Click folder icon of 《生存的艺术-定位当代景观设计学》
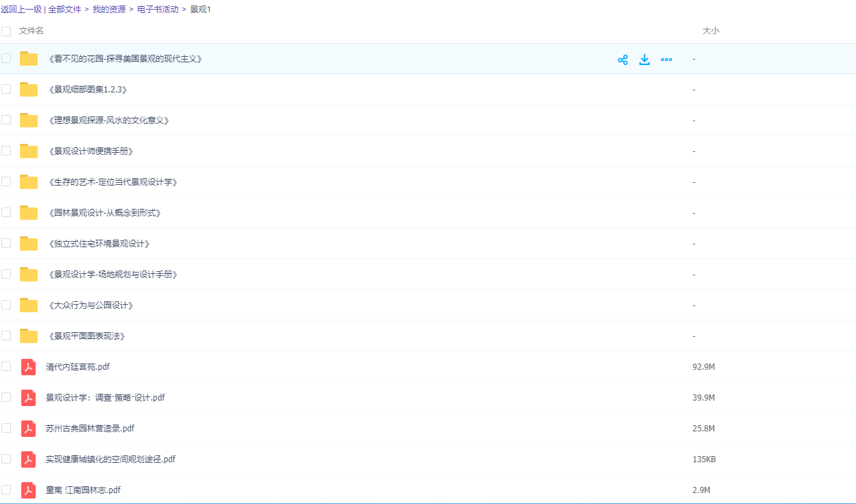The image size is (856, 504). click(x=29, y=181)
